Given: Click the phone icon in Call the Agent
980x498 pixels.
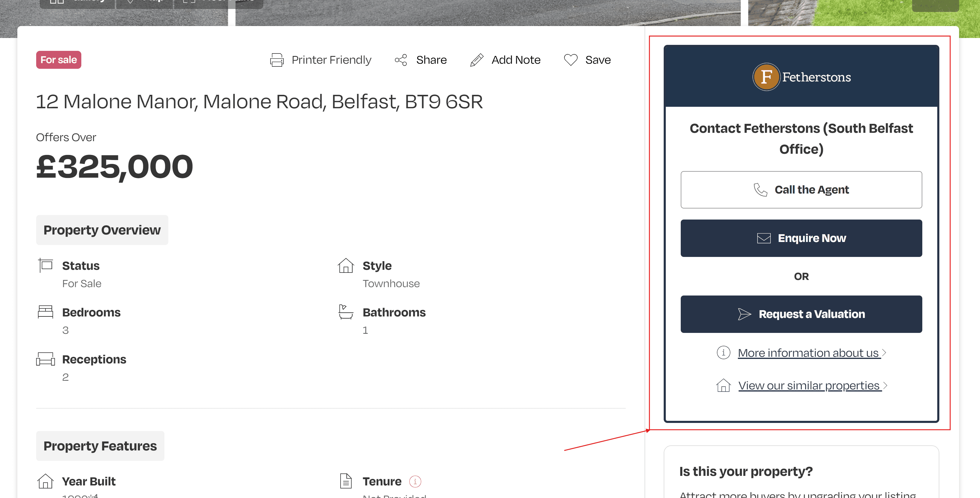Looking at the screenshot, I should click(x=760, y=190).
